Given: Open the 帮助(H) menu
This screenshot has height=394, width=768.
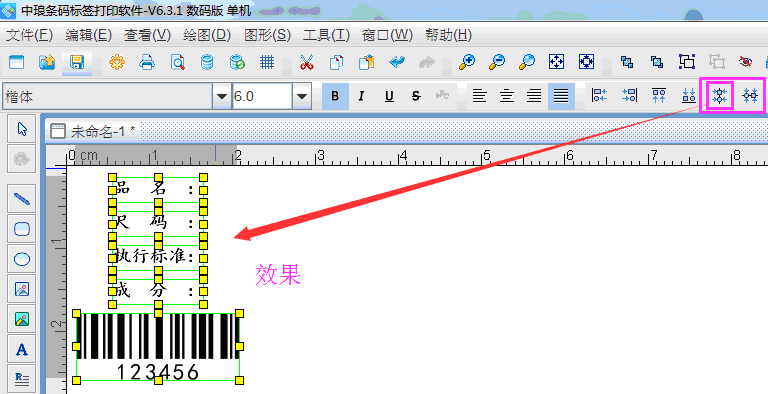Looking at the screenshot, I should tap(448, 35).
